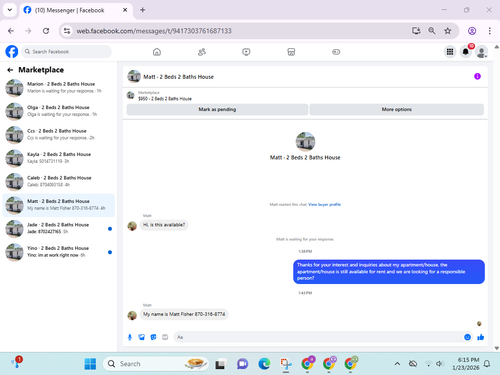Image resolution: width=500 pixels, height=375 pixels.
Task: Go back using the browser back arrow
Action: click(11, 31)
